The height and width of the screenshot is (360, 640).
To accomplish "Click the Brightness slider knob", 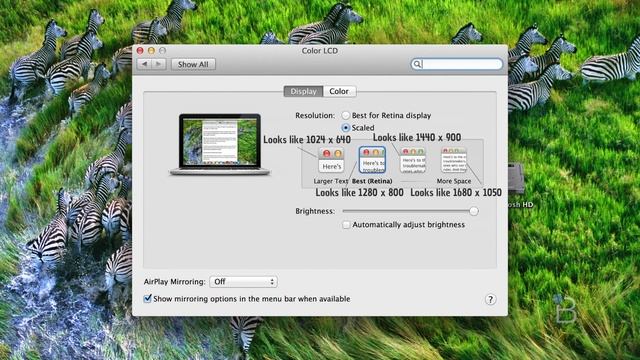I will point(473,211).
